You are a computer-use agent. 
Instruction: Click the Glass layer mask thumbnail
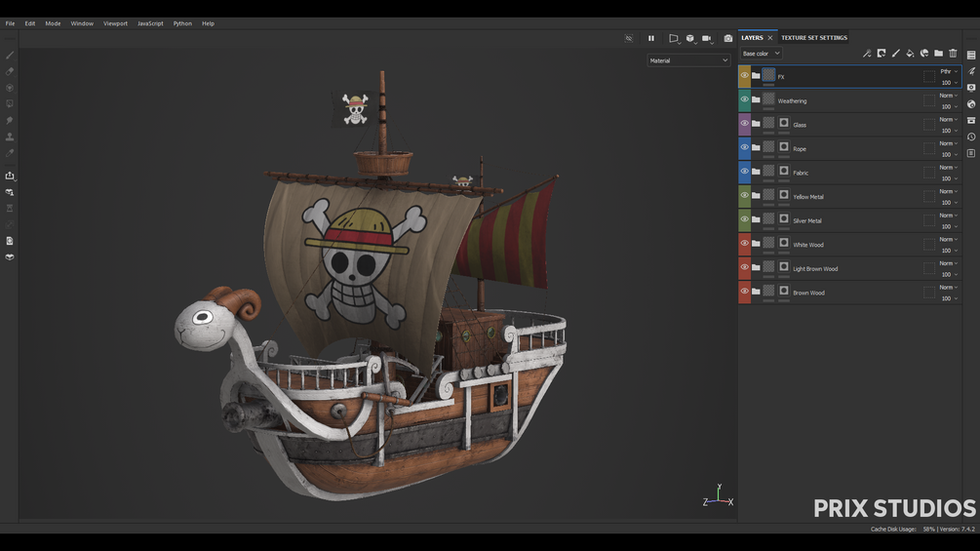point(784,123)
